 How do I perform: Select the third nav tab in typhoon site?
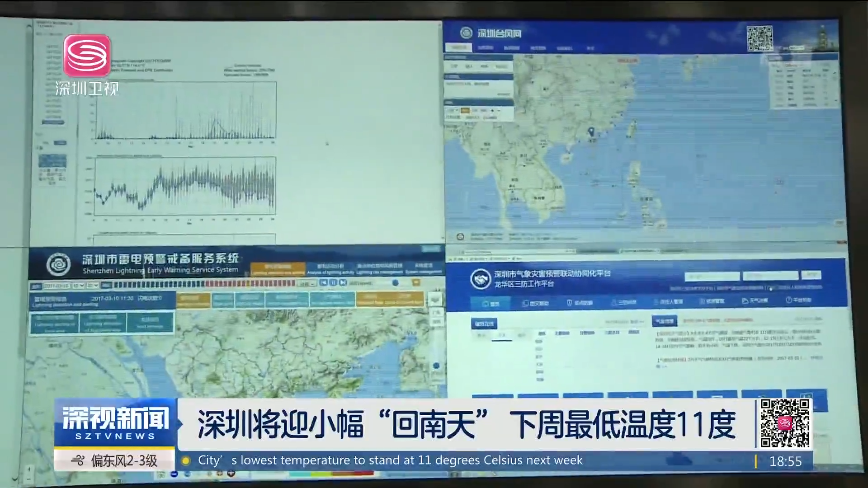512,47
